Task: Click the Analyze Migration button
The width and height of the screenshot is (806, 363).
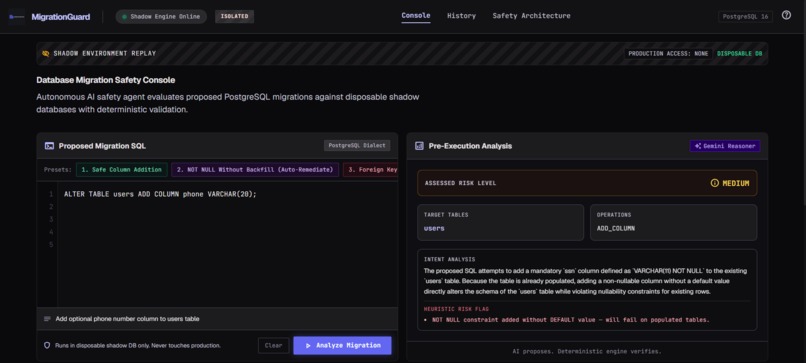Action: click(342, 346)
